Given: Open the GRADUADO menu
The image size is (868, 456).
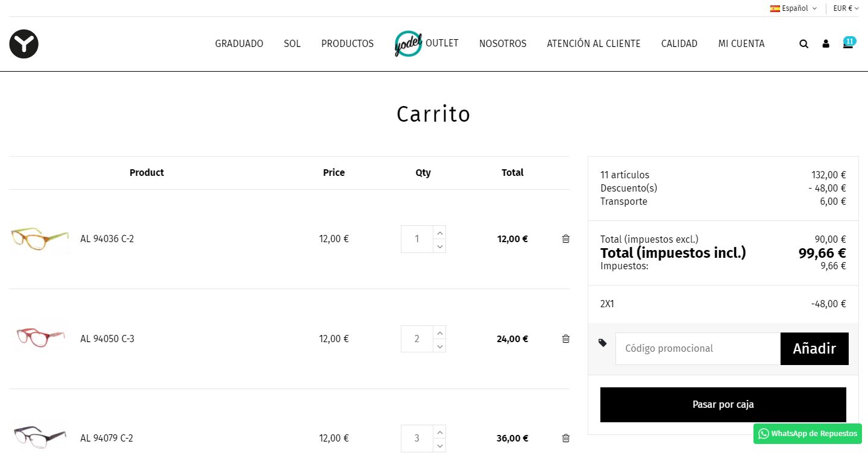Looking at the screenshot, I should [x=239, y=43].
